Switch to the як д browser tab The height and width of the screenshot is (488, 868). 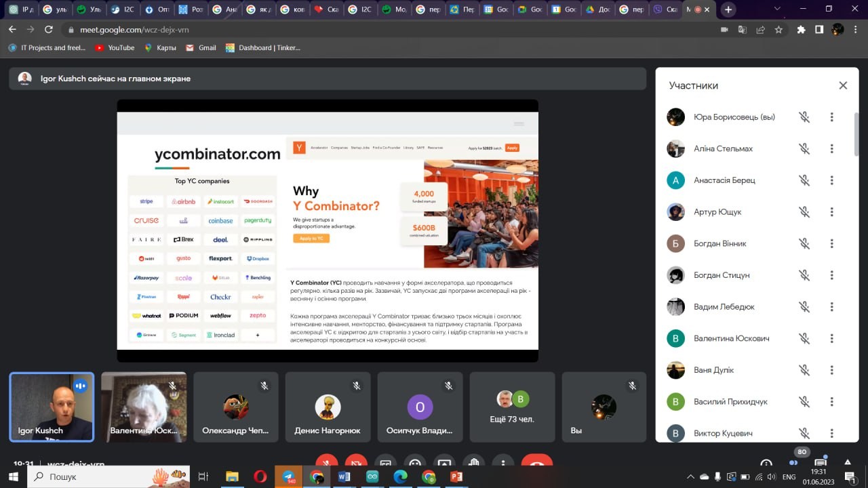[x=258, y=9]
